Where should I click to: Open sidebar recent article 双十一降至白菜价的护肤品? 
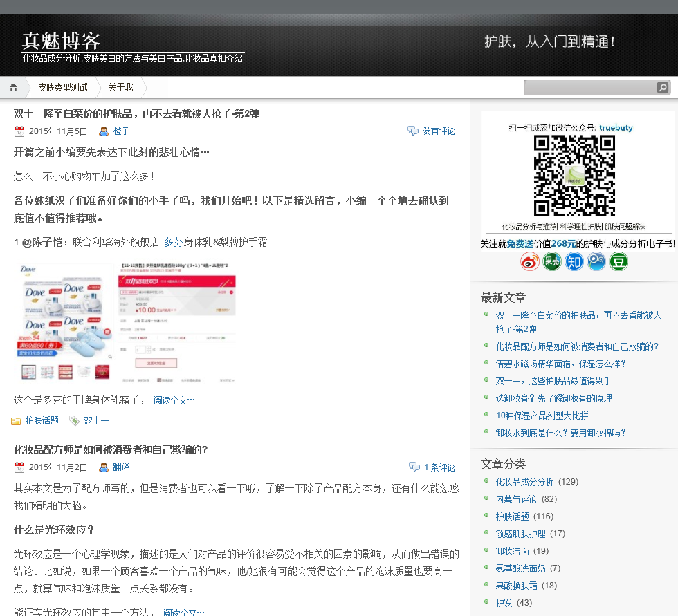[578, 322]
